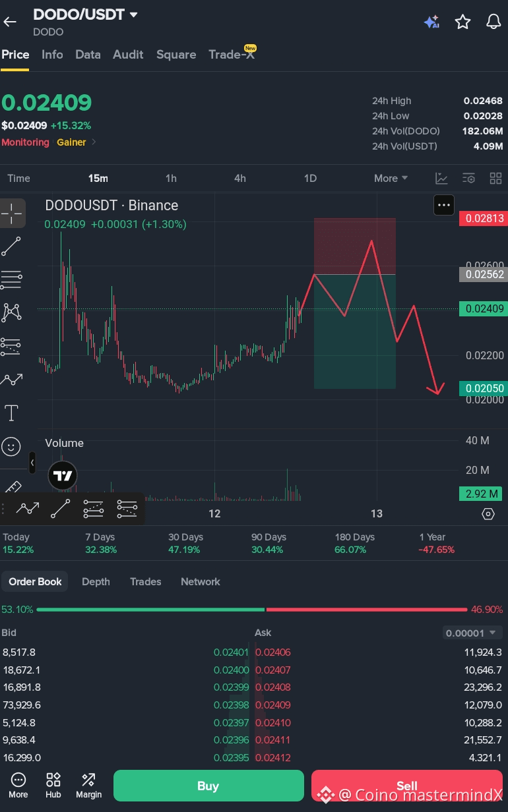Open the AI sparkle assistant icon
The width and height of the screenshot is (508, 812).
pyautogui.click(x=431, y=22)
